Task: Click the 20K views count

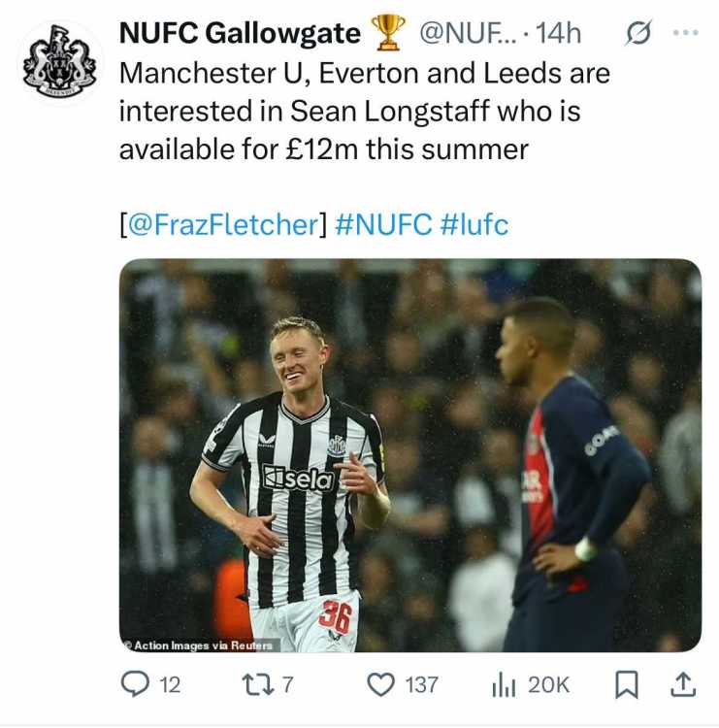Action: click(x=548, y=685)
